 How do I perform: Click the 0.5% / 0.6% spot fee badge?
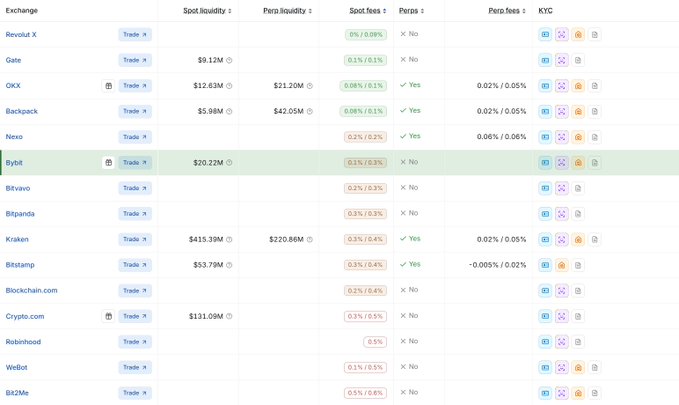pos(365,393)
